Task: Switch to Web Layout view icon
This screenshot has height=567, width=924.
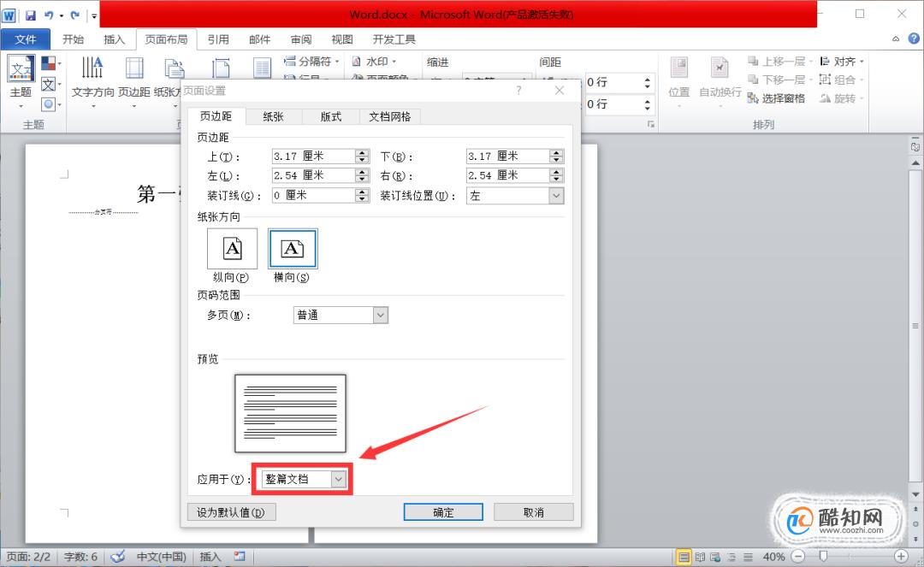Action: 715,557
